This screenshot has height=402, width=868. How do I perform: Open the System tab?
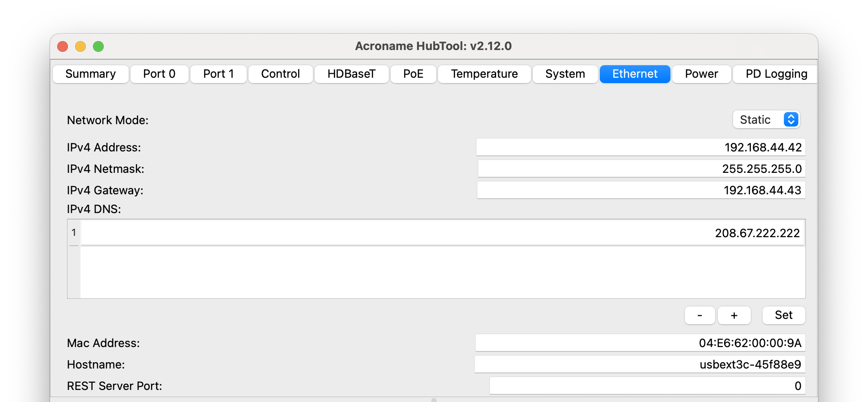[565, 74]
